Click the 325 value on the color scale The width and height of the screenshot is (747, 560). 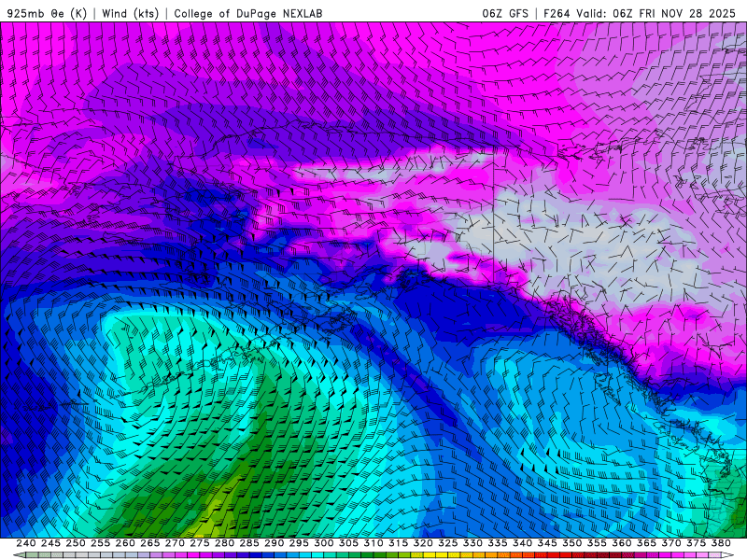[x=448, y=543]
